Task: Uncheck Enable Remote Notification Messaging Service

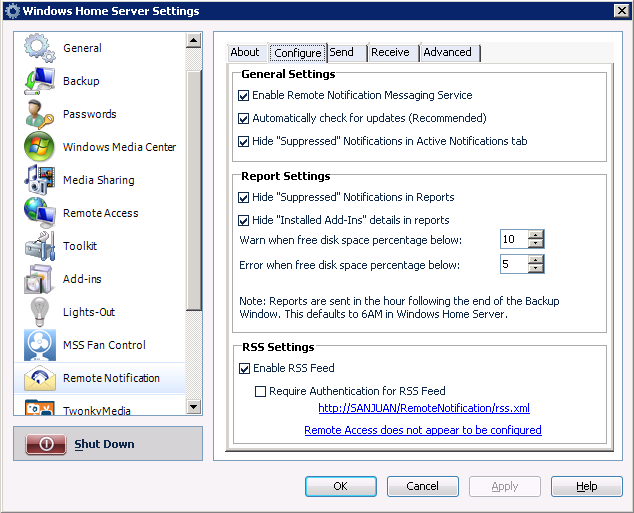Action: point(243,96)
